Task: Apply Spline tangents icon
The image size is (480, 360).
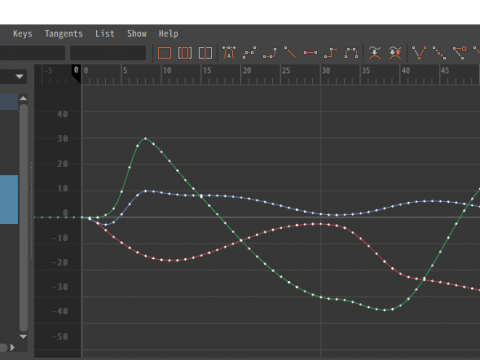Action: coord(250,53)
